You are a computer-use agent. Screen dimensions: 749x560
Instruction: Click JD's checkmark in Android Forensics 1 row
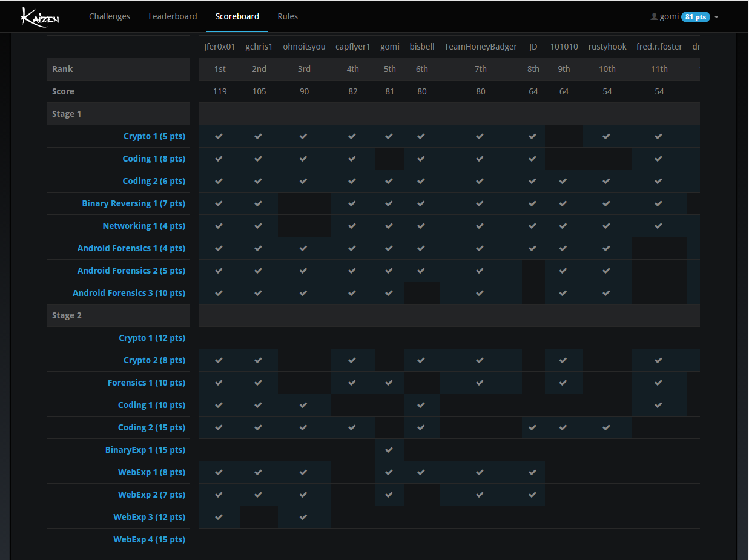click(x=533, y=248)
